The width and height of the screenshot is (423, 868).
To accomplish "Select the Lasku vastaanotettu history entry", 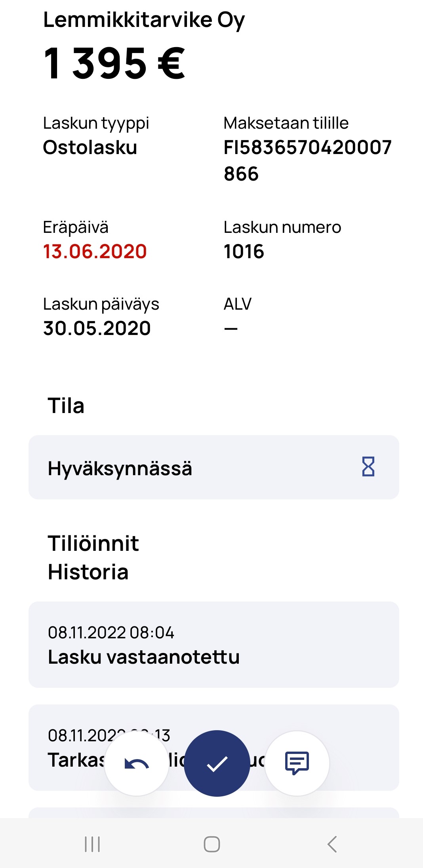I will point(214,645).
